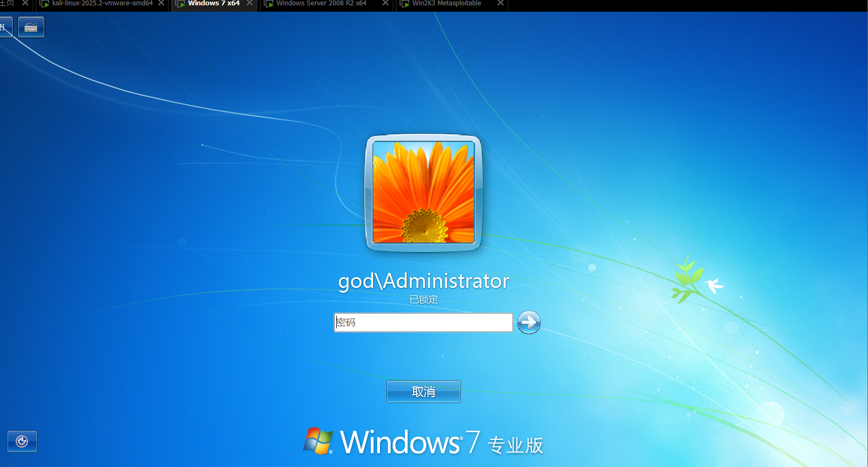The image size is (868, 467).
Task: Close the kali-linux-2025.2-vmware-amd64 tab
Action: [161, 3]
